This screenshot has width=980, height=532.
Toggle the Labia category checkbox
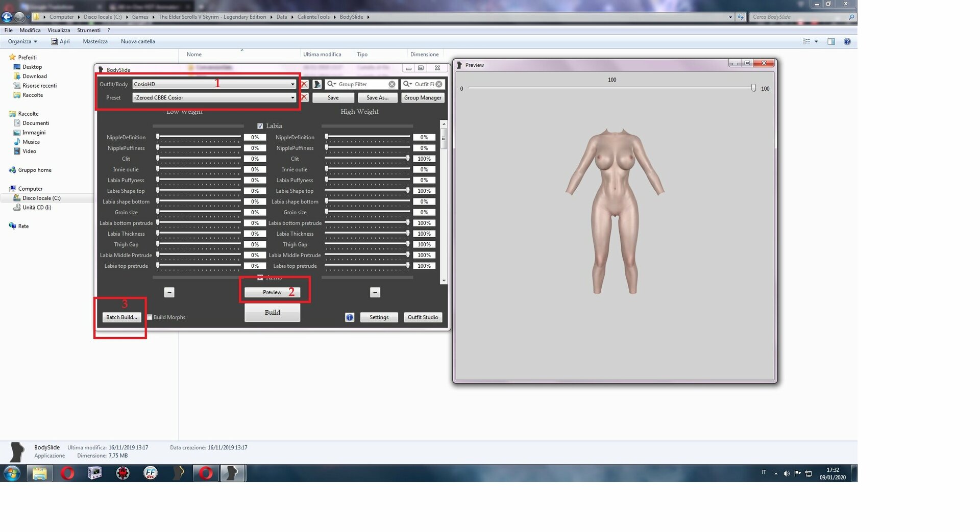click(260, 126)
